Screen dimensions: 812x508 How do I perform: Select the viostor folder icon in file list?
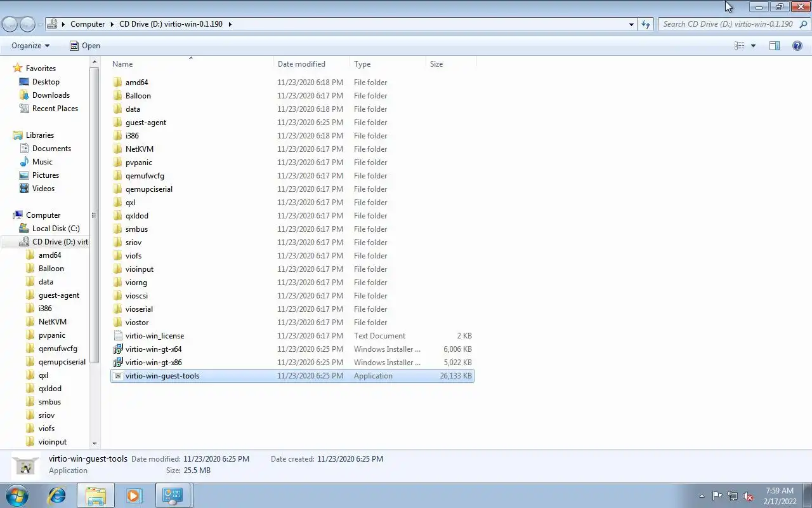[x=118, y=323]
